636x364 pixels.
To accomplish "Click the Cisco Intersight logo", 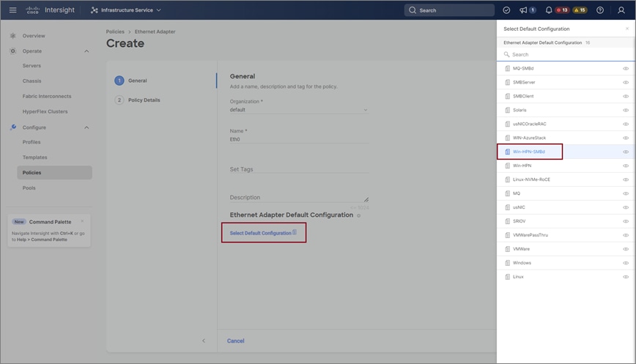I will (50, 10).
